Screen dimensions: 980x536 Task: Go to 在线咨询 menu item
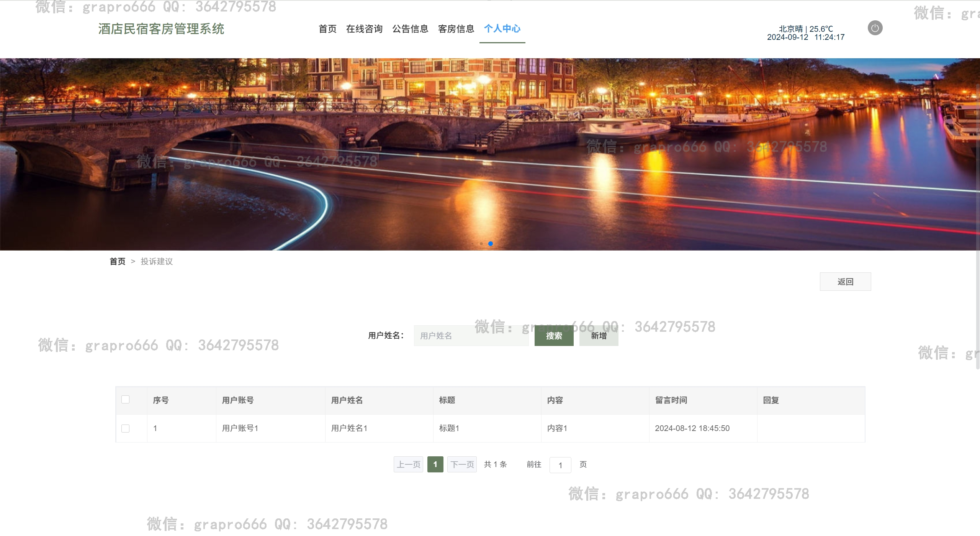point(364,29)
